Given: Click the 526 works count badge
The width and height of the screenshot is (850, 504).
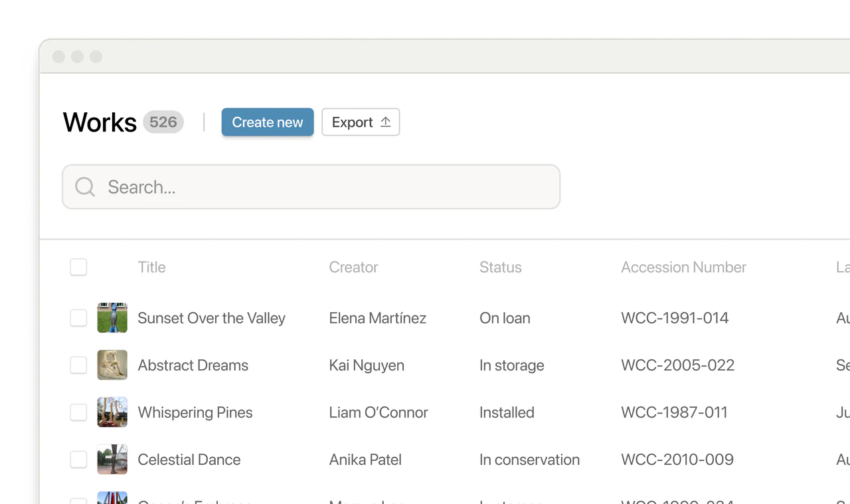Looking at the screenshot, I should tap(163, 122).
